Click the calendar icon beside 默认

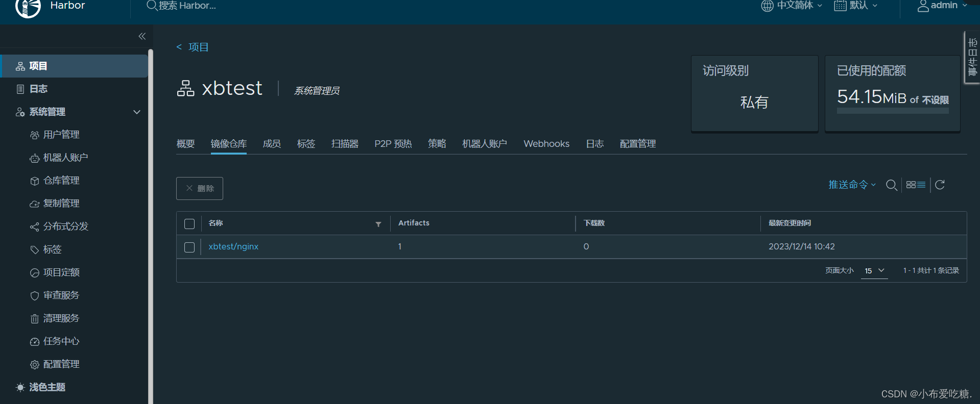pyautogui.click(x=840, y=6)
